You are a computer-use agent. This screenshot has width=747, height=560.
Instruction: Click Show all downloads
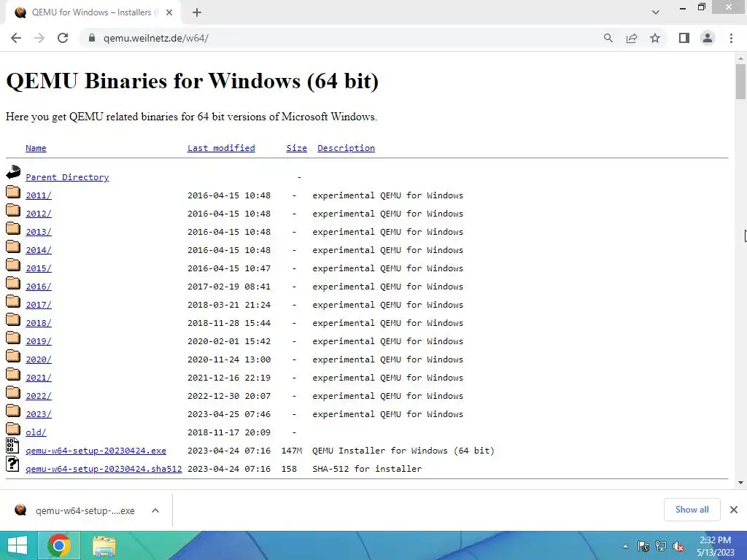pos(692,510)
